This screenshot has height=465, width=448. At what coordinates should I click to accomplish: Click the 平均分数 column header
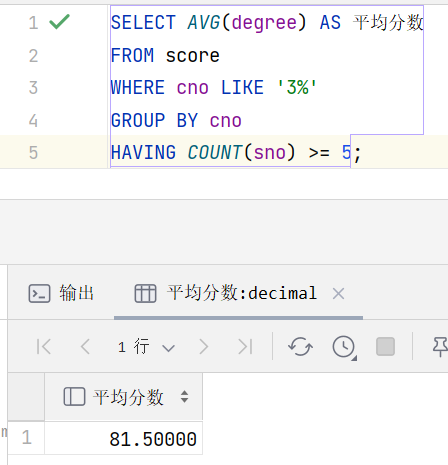tap(123, 397)
